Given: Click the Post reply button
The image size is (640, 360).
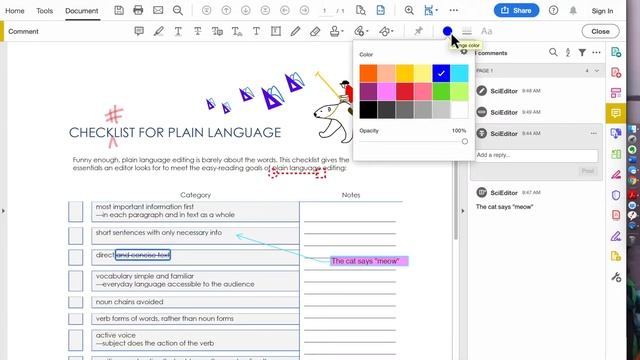Looking at the screenshot, I should click(588, 171).
